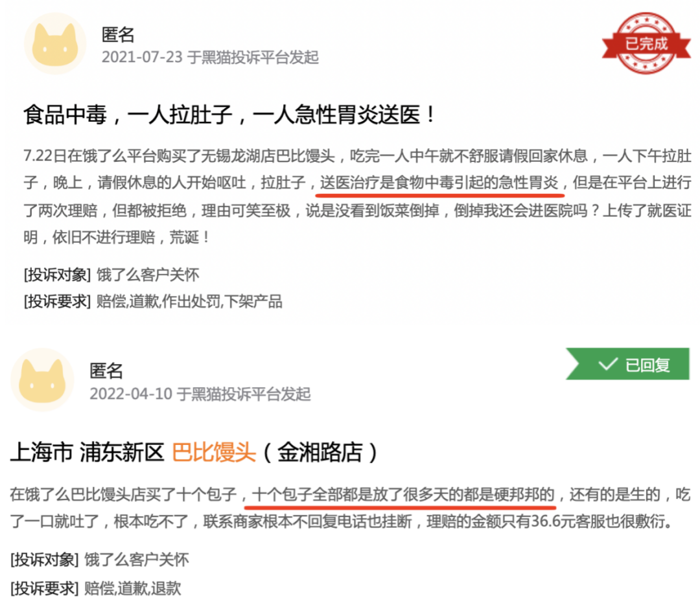Image resolution: width=700 pixels, height=616 pixels.
Task: Click the 2021-07-23 post date line
Action: [x=210, y=57]
